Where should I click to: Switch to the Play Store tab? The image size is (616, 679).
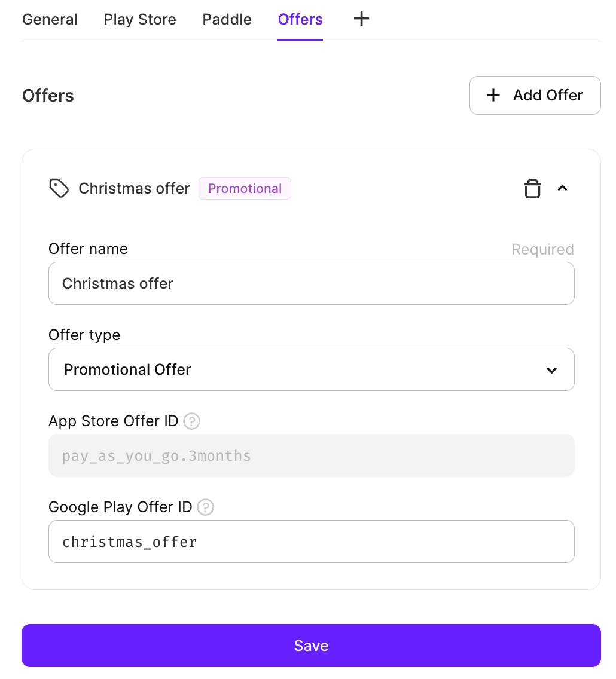[x=139, y=19]
